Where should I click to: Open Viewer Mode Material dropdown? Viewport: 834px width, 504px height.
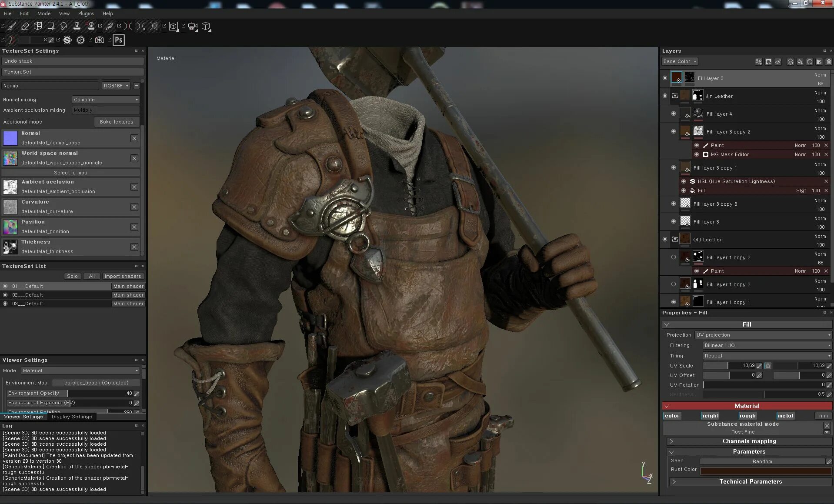pos(80,370)
